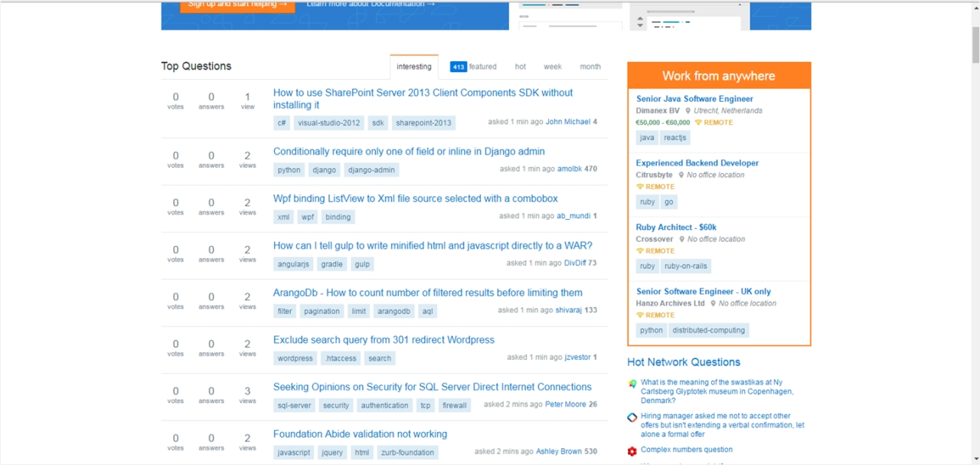Click the location pin icon next to Utrecht, Netherlands
Screen dimensions: 980x465
point(688,111)
